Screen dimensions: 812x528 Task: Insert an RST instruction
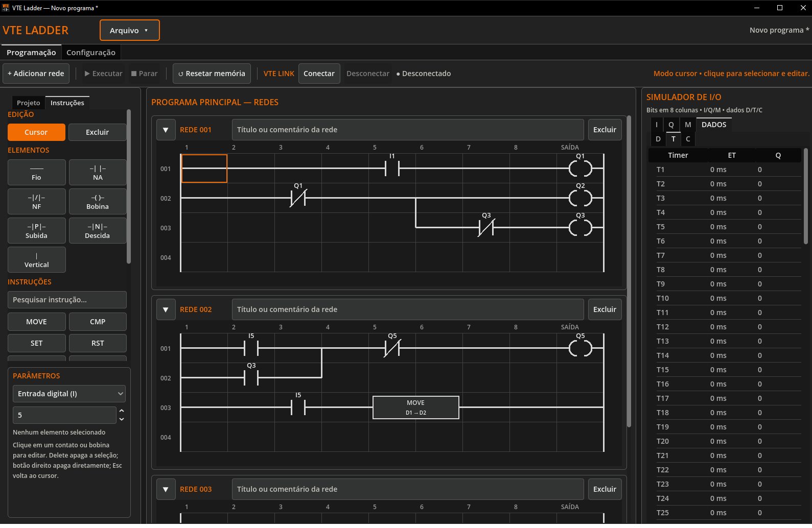coord(98,343)
